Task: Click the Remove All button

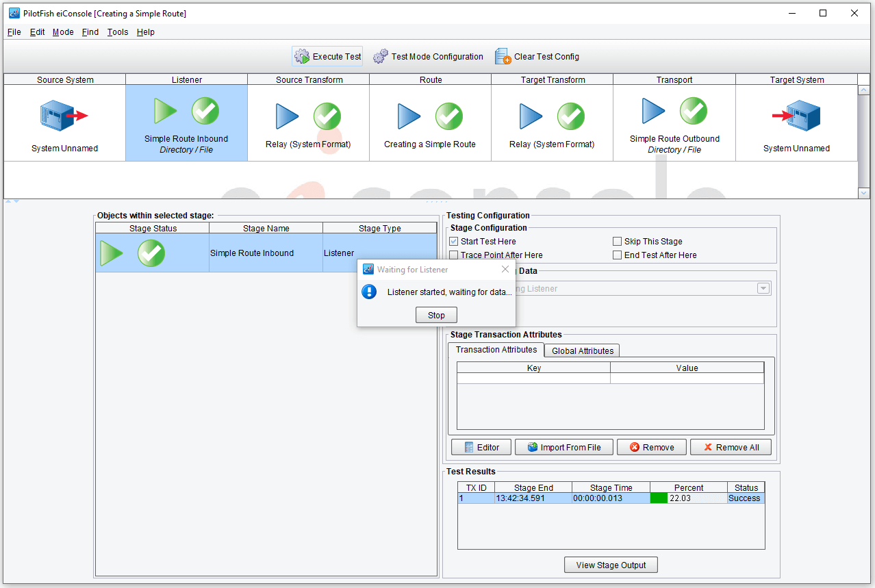Action: [731, 447]
